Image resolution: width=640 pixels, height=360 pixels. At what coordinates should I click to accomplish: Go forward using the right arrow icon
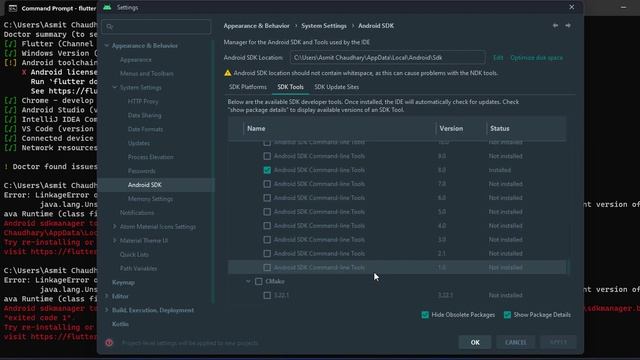pyautogui.click(x=568, y=25)
